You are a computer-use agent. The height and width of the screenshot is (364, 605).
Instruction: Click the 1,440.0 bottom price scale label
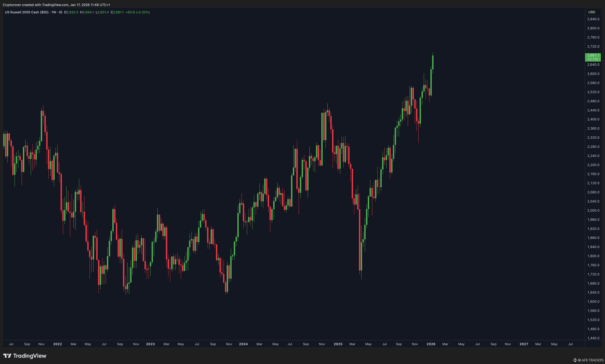pyautogui.click(x=593, y=338)
